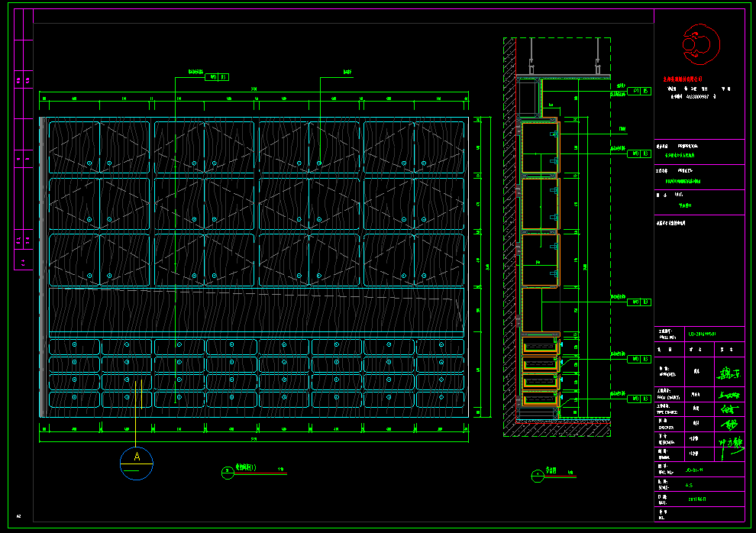Select the elevation view title circle marker

[228, 473]
